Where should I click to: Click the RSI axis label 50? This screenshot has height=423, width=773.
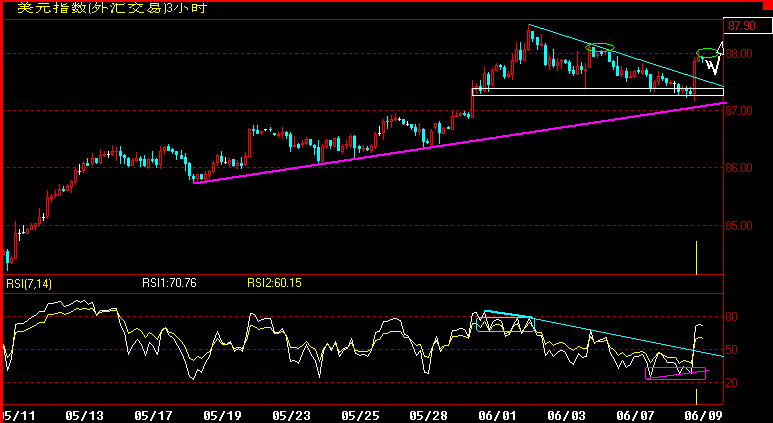pyautogui.click(x=732, y=350)
